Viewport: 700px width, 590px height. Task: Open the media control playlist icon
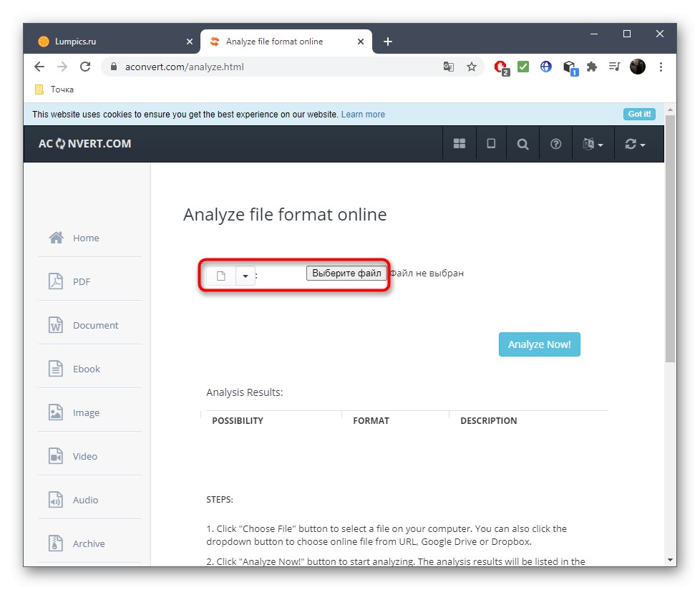point(615,67)
